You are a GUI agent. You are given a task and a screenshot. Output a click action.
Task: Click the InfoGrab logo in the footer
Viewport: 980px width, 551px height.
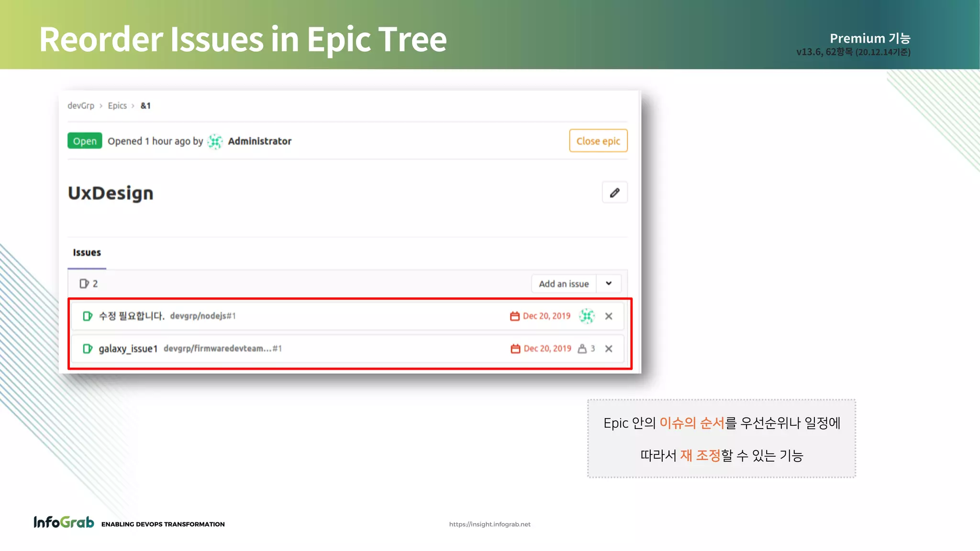[x=64, y=522]
